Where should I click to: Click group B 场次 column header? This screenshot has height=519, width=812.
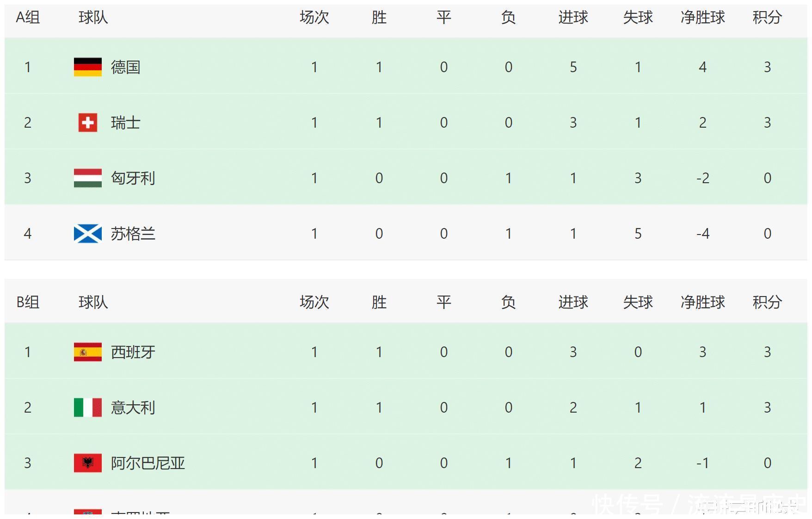pos(314,303)
